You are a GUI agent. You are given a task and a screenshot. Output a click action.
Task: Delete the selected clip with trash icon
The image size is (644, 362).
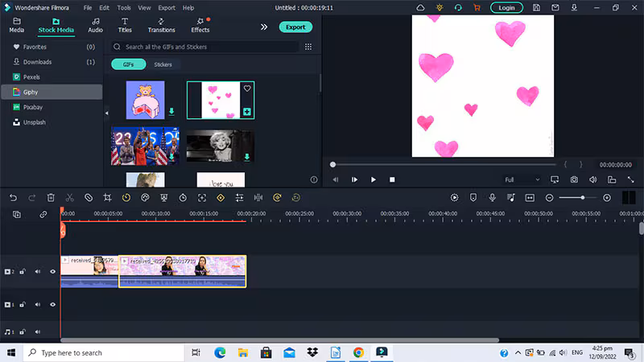[51, 198]
